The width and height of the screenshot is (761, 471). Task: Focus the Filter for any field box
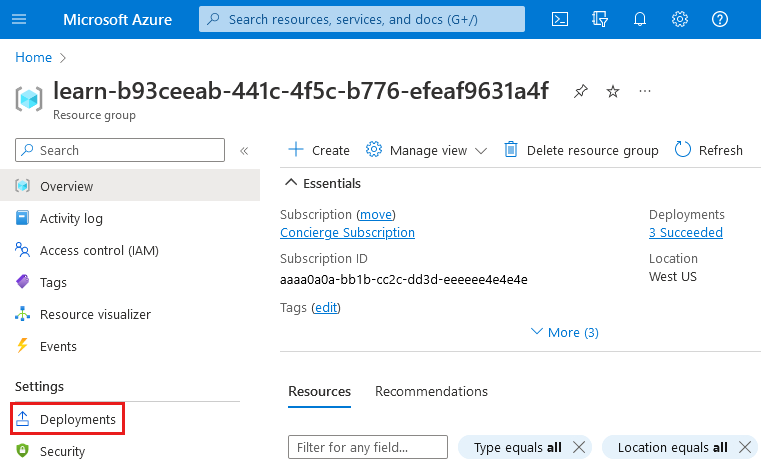tap(368, 447)
